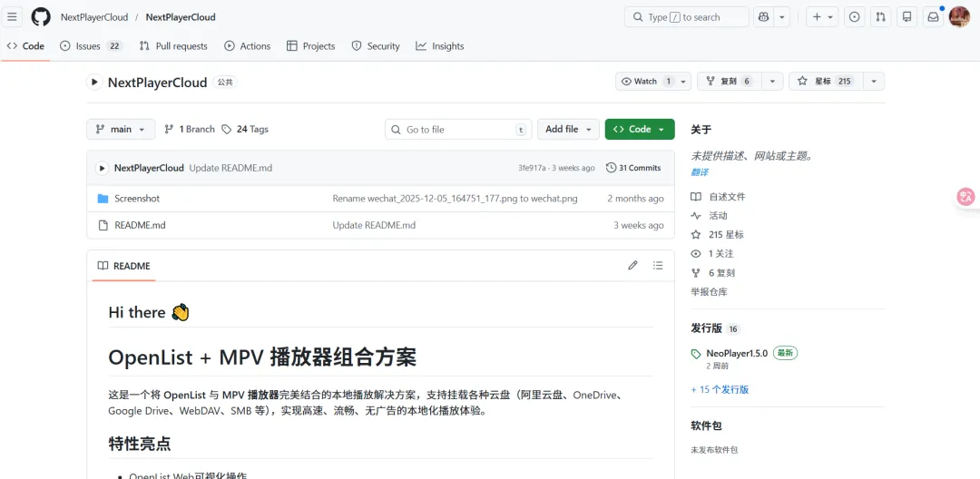Open the 软件包 packages heading link
This screenshot has height=479, width=980.
[x=706, y=425]
